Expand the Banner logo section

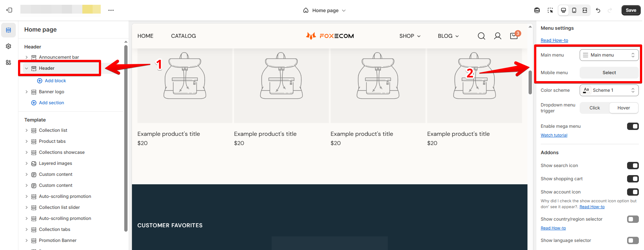(26, 92)
